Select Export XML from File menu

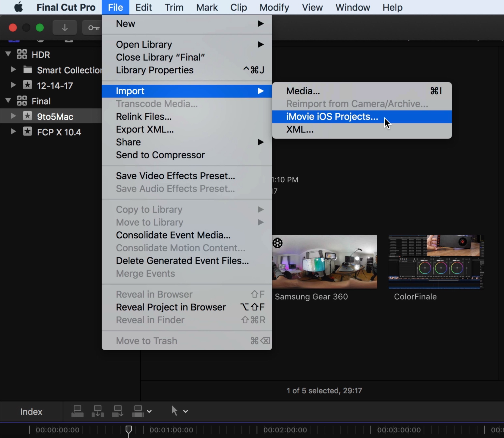click(145, 129)
